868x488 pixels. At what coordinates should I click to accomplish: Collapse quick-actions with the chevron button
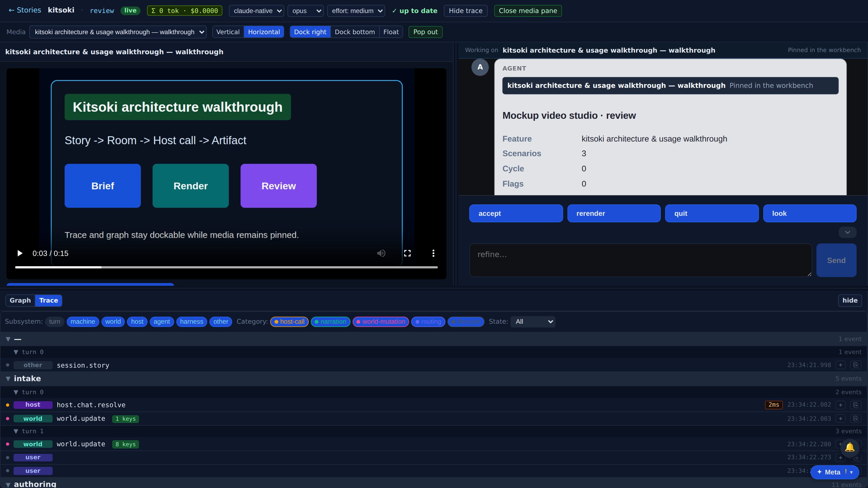(x=847, y=232)
